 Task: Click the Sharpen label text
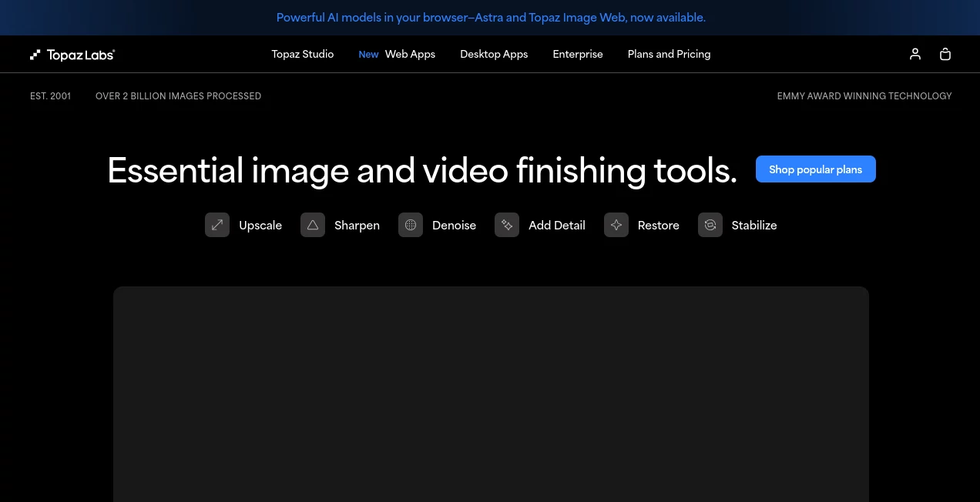357,225
